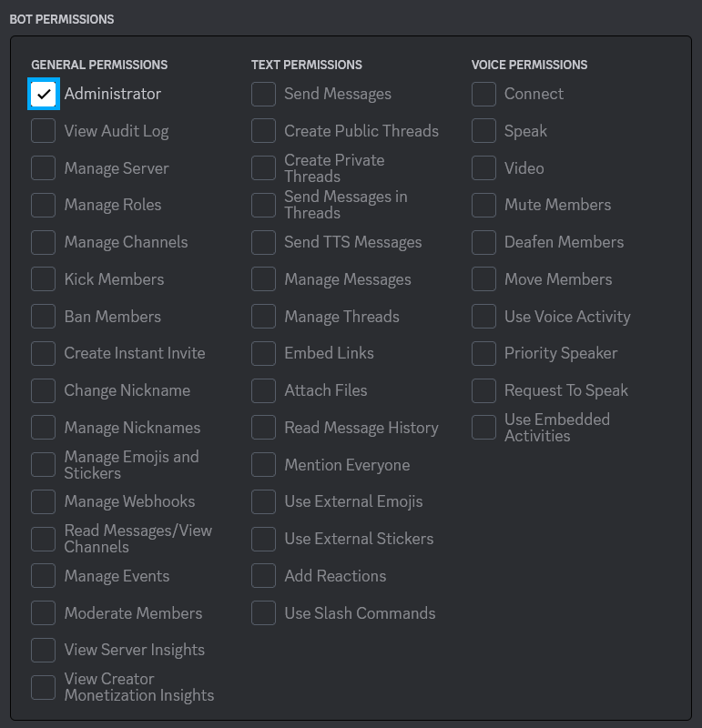702x728 pixels.
Task: Enable Attach Files permission
Action: (263, 390)
